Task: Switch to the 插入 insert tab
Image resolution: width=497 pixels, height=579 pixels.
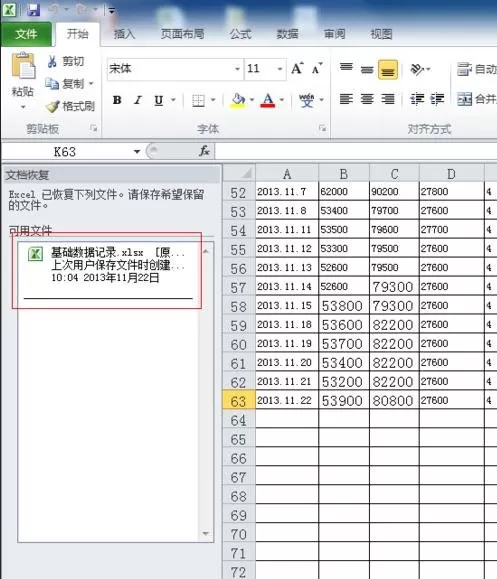Action: (124, 34)
